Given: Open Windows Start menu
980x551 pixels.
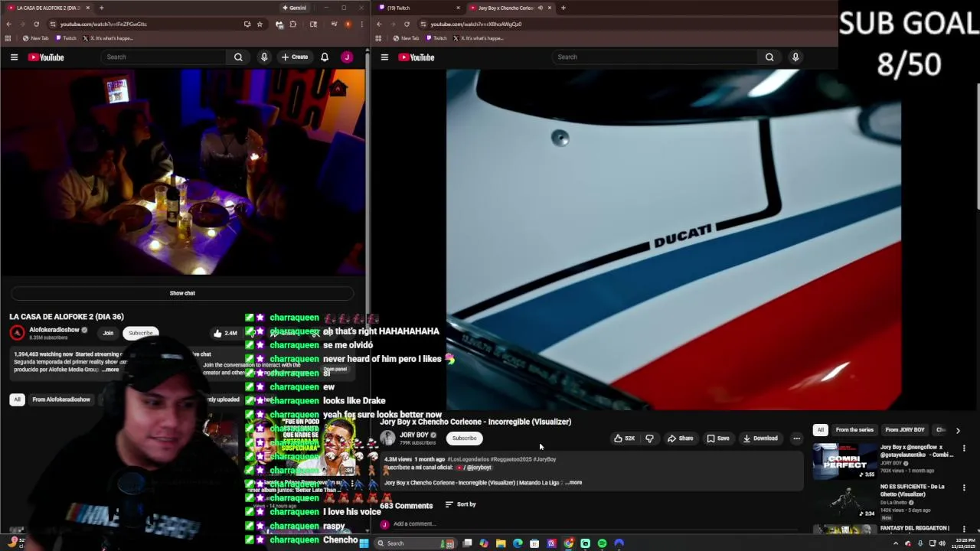Looking at the screenshot, I should tap(364, 543).
